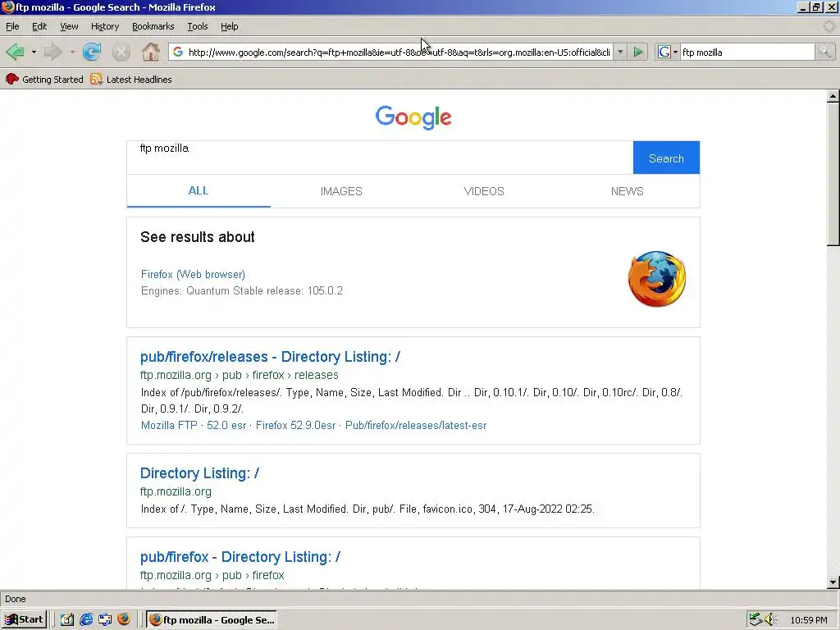Open the File menu
This screenshot has height=630, width=840.
click(x=12, y=26)
